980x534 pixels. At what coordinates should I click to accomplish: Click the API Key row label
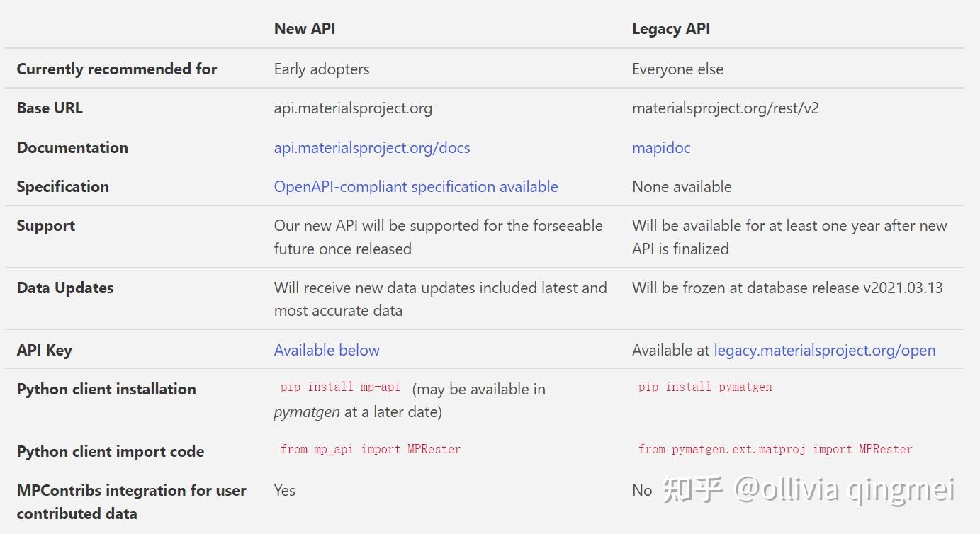point(44,350)
